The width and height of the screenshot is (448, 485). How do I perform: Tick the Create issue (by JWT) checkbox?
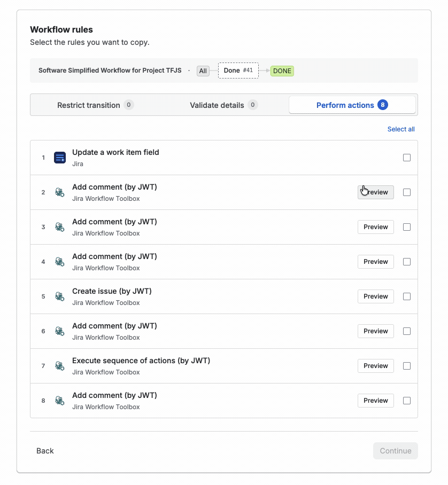pyautogui.click(x=407, y=296)
